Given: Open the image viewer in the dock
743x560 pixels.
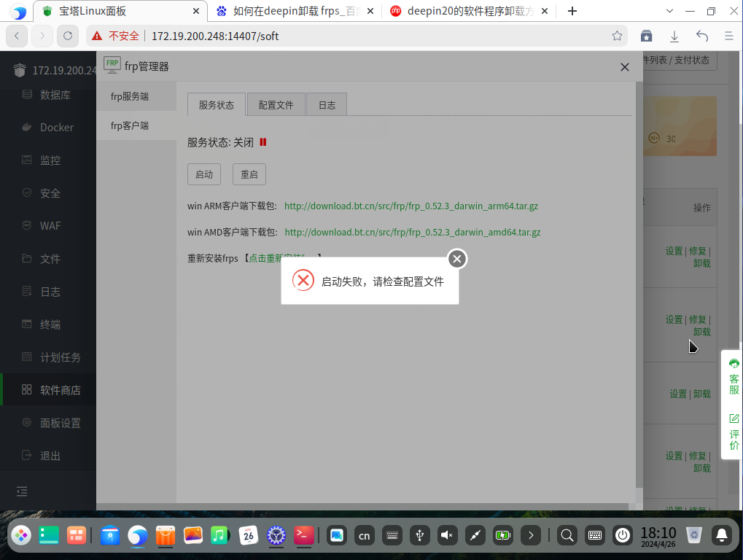Looking at the screenshot, I should (192, 535).
